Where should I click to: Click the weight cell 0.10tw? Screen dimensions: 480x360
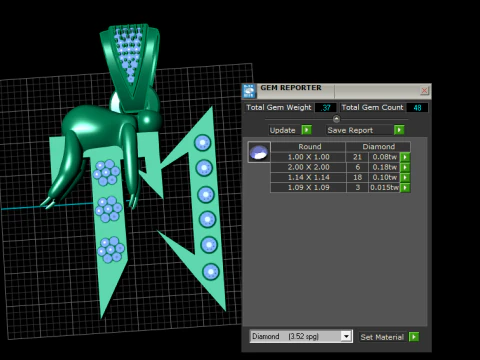[x=384, y=177]
